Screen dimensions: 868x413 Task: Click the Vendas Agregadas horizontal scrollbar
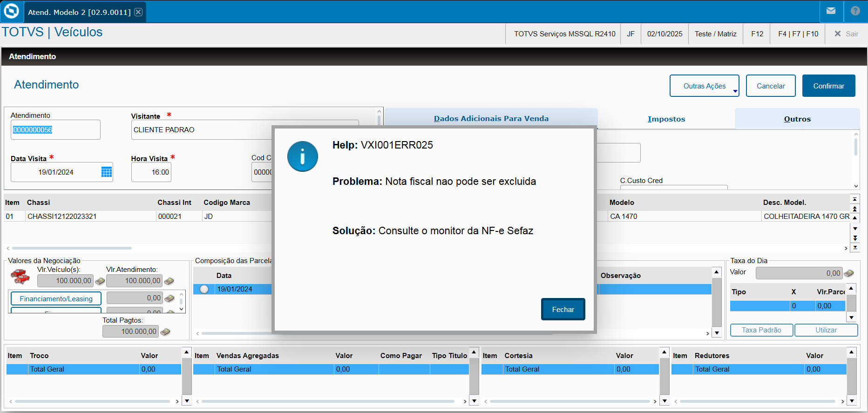[328, 401]
